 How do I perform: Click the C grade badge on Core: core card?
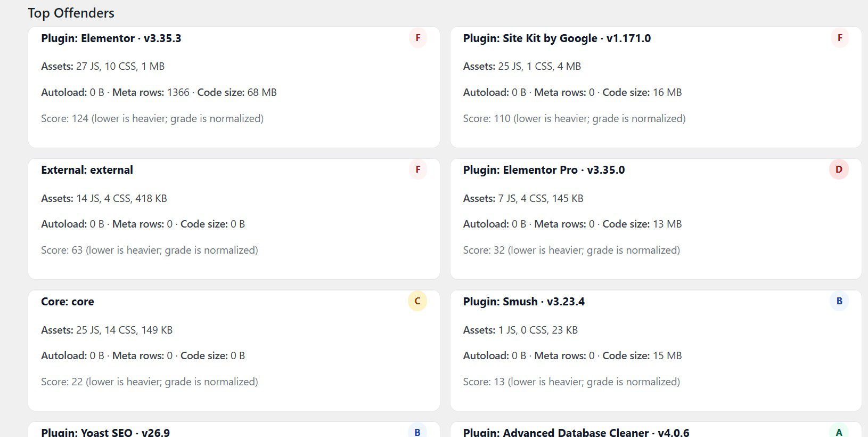click(x=417, y=301)
